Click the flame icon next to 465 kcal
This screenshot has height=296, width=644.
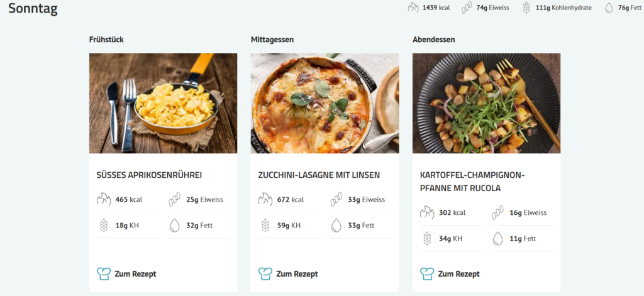104,200
